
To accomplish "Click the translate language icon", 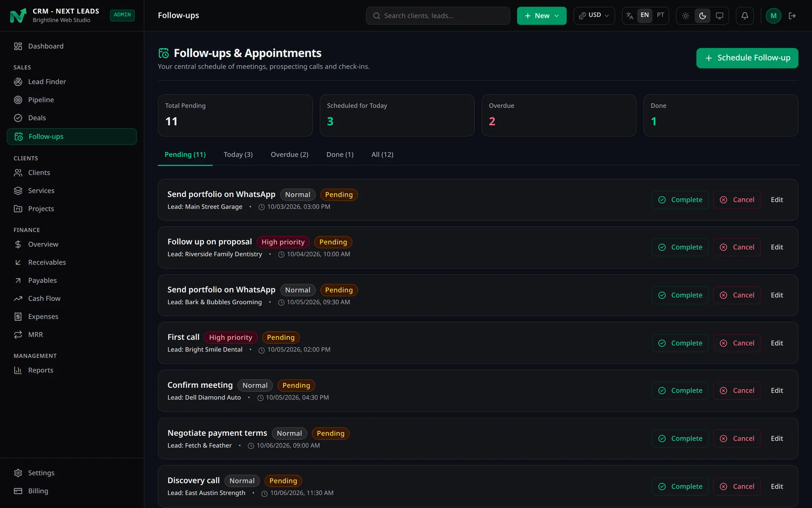I will (630, 15).
